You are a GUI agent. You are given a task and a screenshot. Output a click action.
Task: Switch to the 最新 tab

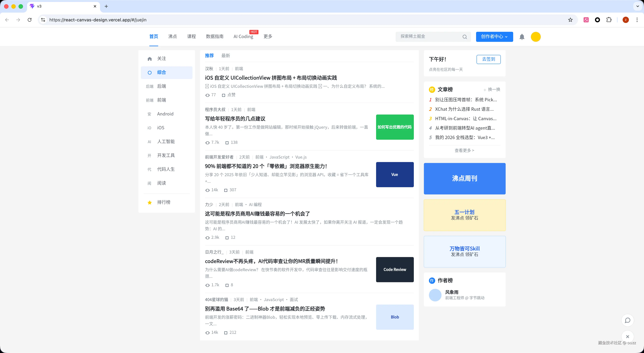225,56
